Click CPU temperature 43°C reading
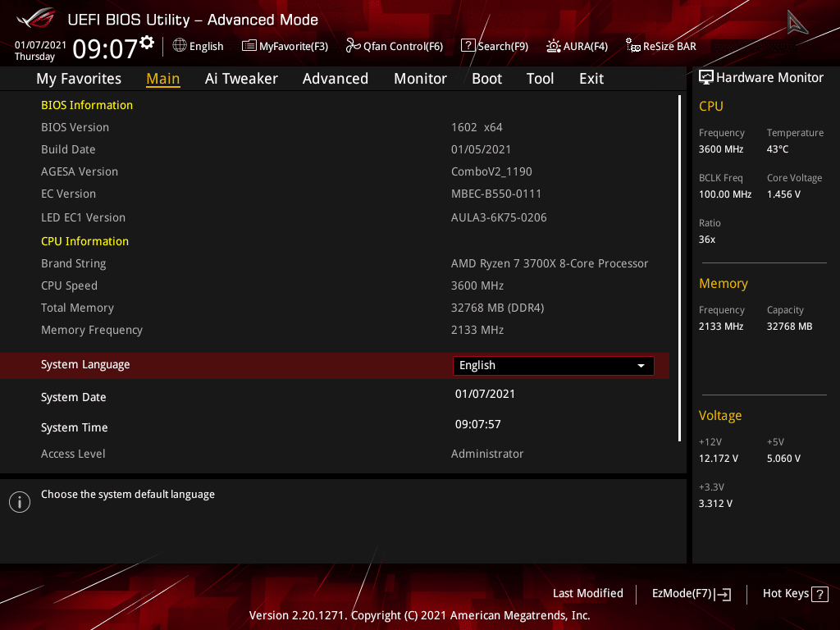The height and width of the screenshot is (630, 840). tap(778, 149)
